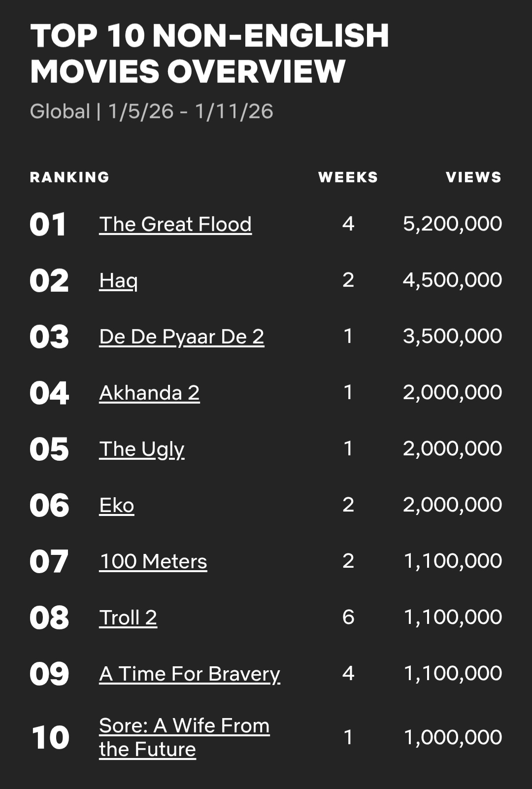532x789 pixels.
Task: Open the Akhanda 2 link
Action: coord(149,393)
